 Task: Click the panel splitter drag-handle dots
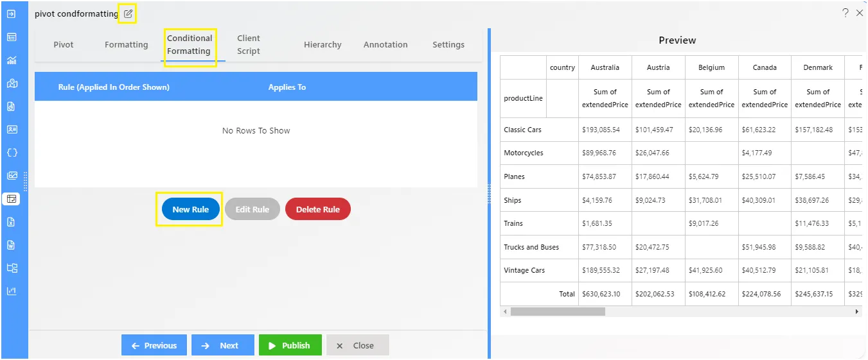tap(489, 193)
